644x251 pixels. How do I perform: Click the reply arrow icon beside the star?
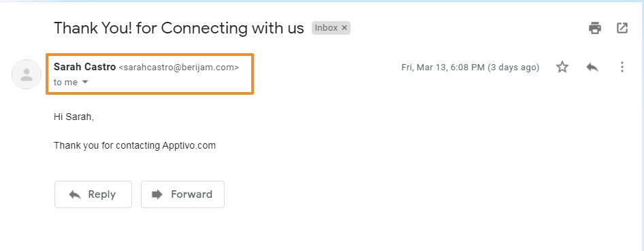[x=592, y=67]
